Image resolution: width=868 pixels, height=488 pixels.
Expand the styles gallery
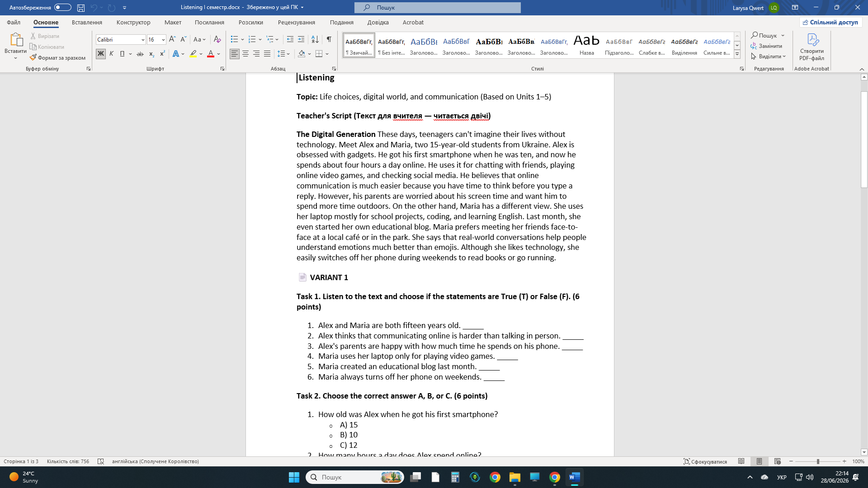(737, 54)
